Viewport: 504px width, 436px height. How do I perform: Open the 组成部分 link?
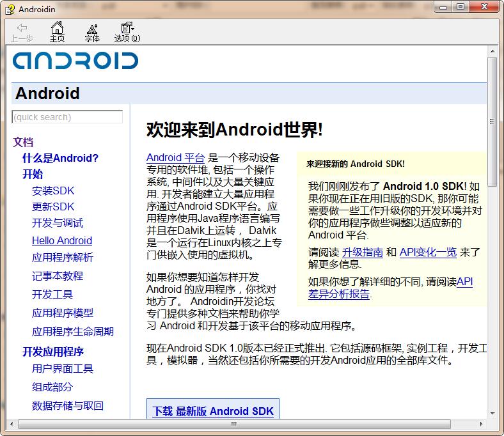(52, 387)
